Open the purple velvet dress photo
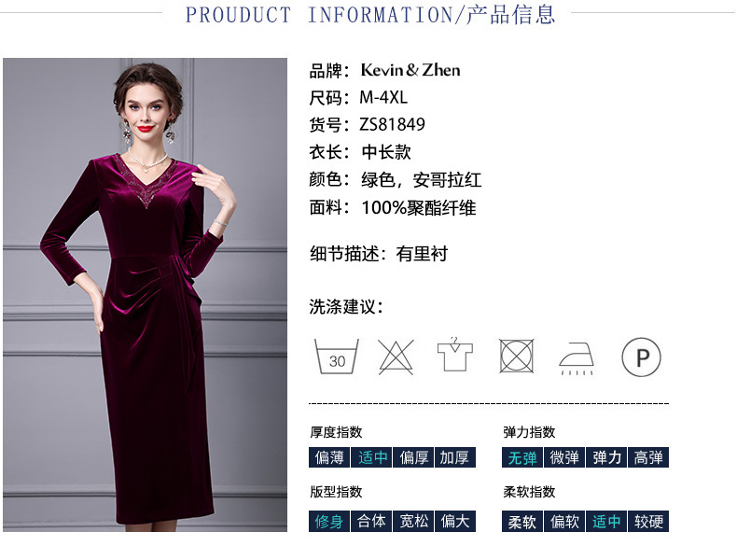 pos(145,295)
